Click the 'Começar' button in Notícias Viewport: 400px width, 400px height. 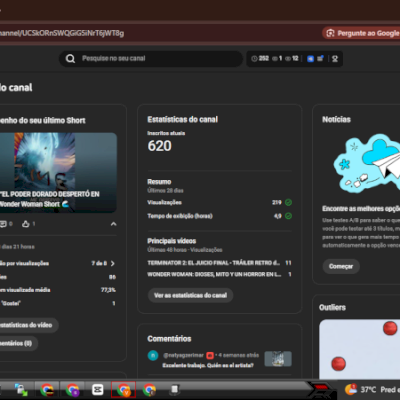pos(341,266)
